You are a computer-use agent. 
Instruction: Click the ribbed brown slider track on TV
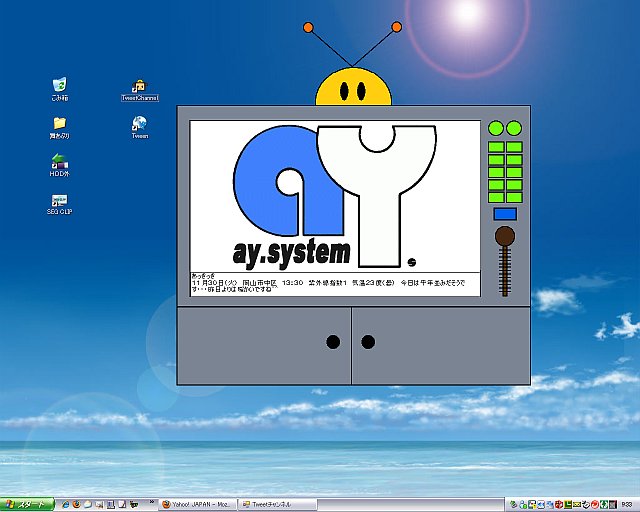click(x=505, y=270)
